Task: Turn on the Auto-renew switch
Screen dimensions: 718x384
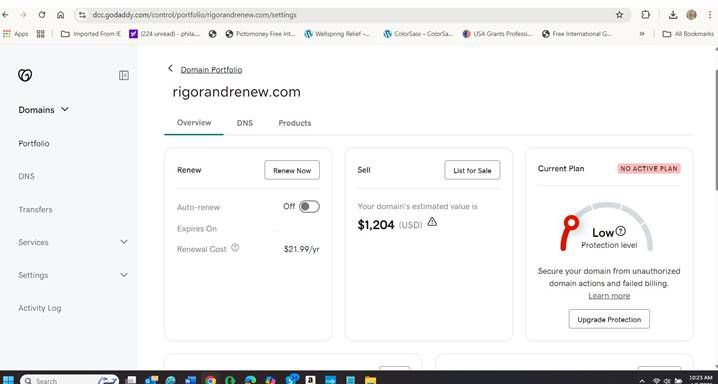Action: [309, 207]
